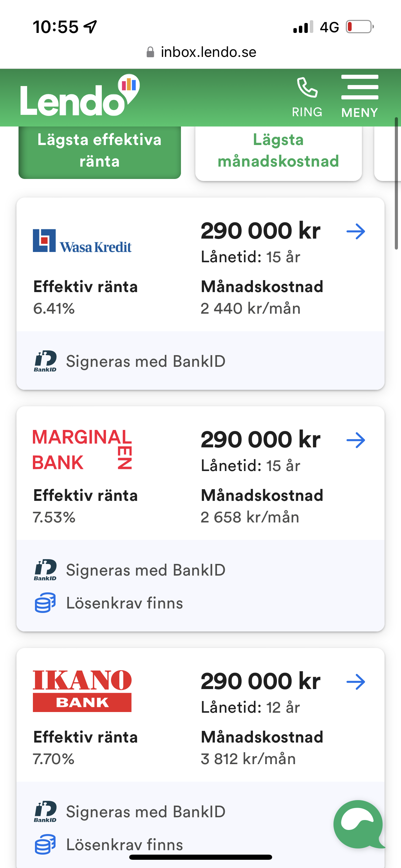Expand Wasa Kredit offer with blue arrow
401x868 pixels.
(x=356, y=231)
